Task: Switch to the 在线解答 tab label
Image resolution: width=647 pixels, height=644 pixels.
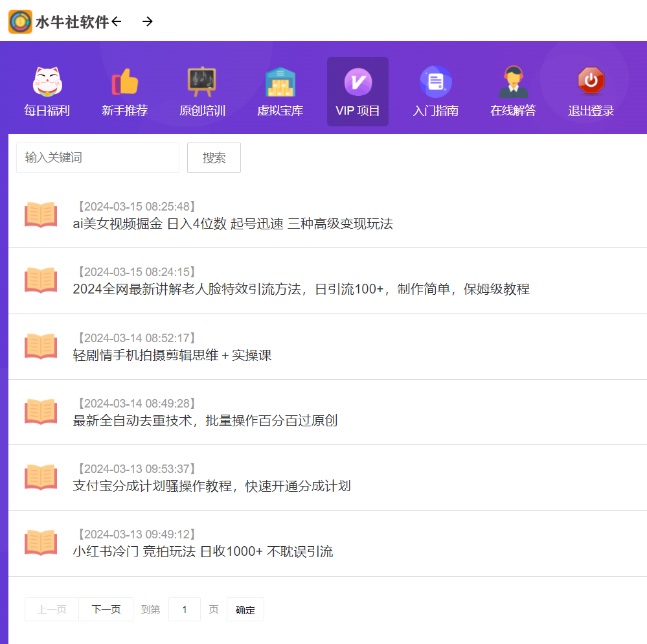Action: [x=513, y=111]
